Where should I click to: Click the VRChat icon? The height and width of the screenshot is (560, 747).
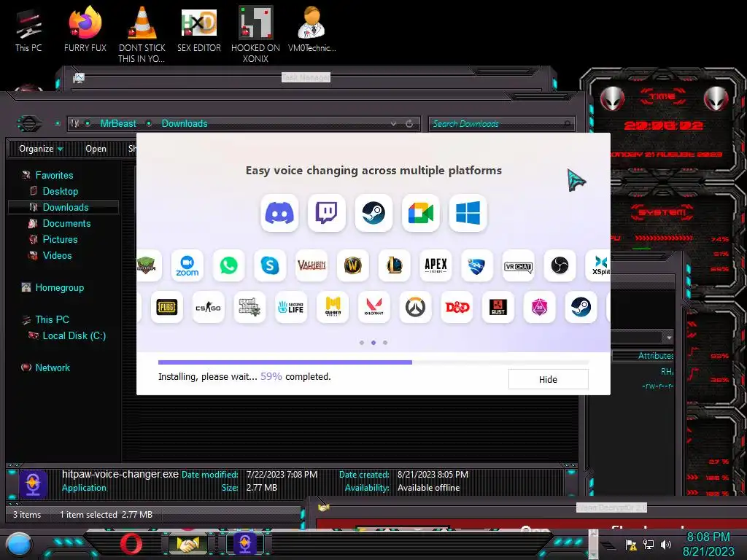[x=519, y=265]
